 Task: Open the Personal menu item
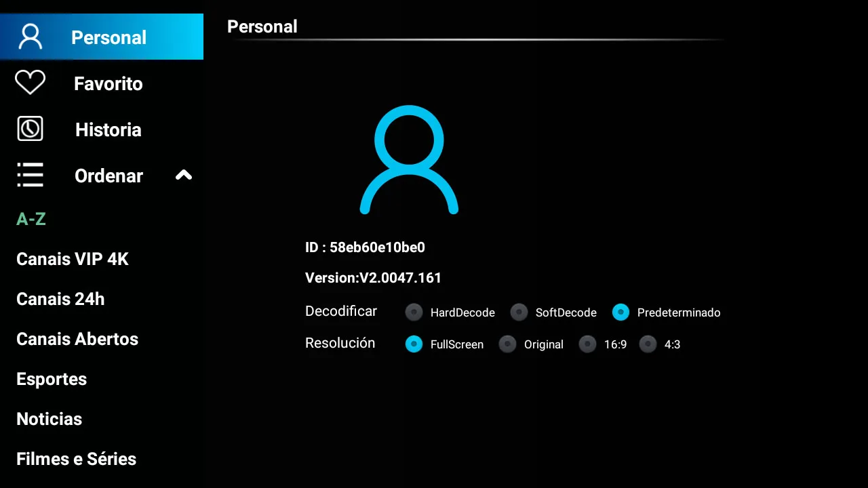point(102,37)
